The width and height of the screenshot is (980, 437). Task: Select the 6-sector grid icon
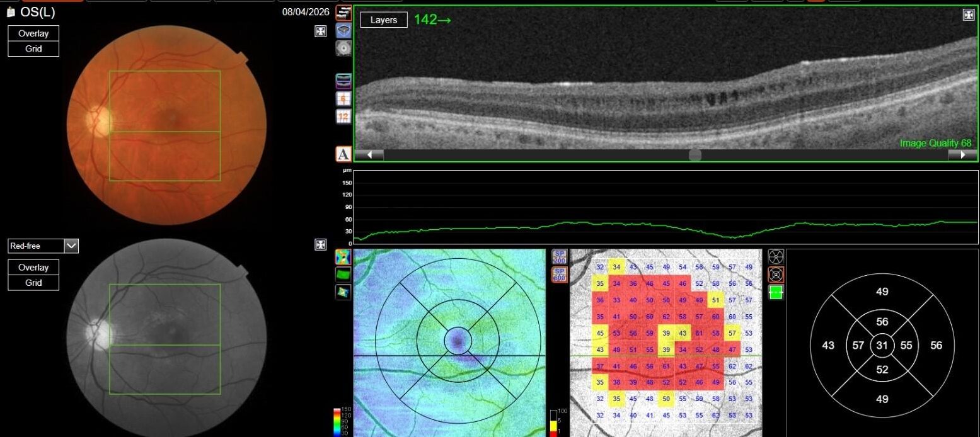click(x=343, y=98)
